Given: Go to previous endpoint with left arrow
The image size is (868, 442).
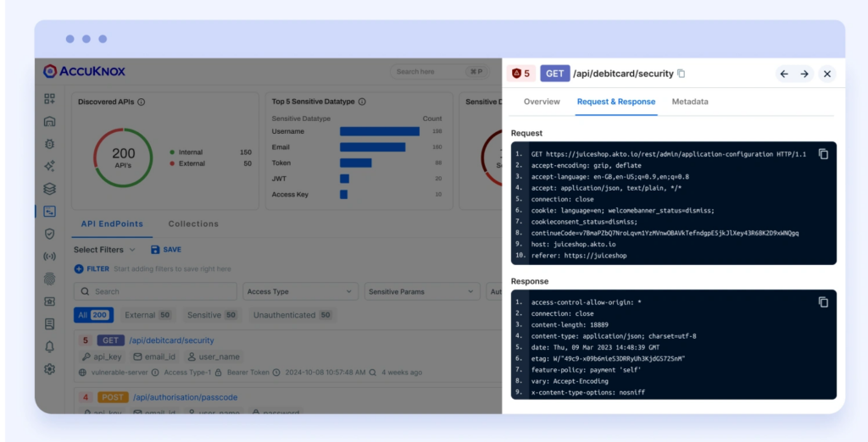Looking at the screenshot, I should tap(784, 74).
